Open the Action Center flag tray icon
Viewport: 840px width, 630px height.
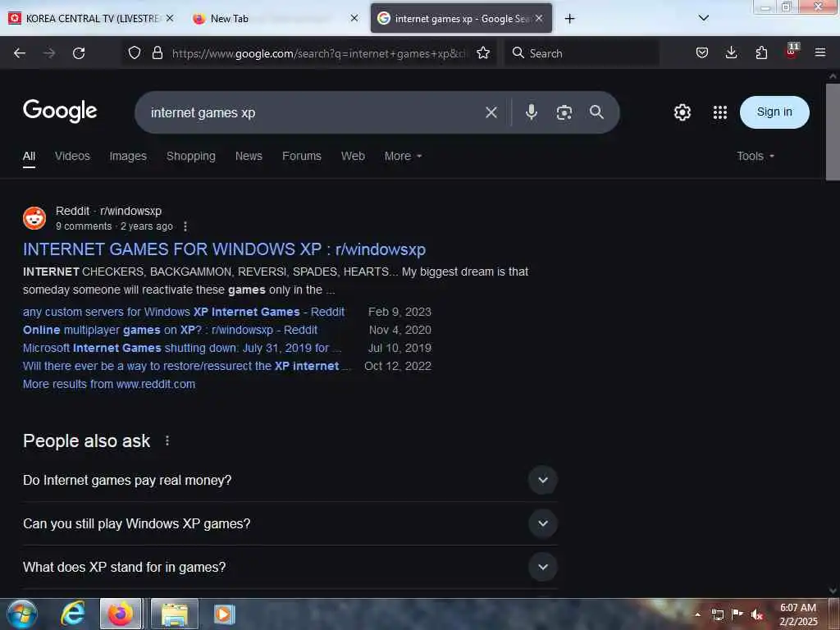click(737, 614)
